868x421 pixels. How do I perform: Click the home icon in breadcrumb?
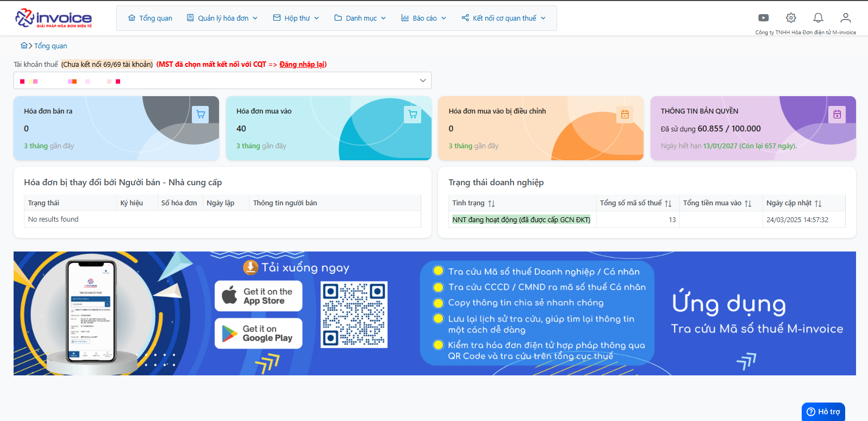point(24,46)
